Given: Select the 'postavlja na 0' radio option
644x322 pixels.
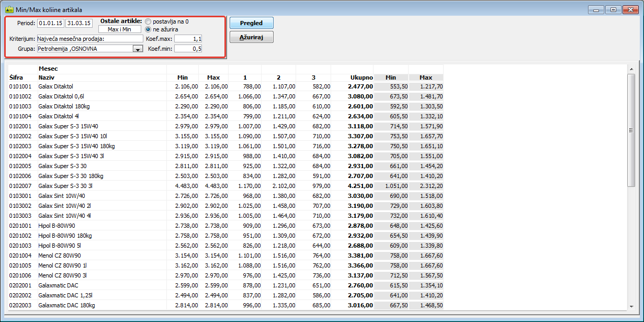Looking at the screenshot, I should point(149,21).
